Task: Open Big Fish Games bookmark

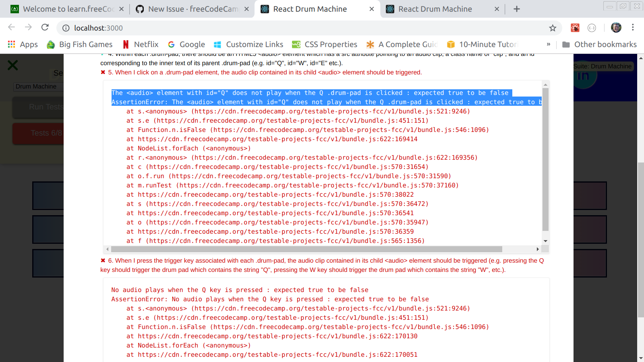Action: 80,44
